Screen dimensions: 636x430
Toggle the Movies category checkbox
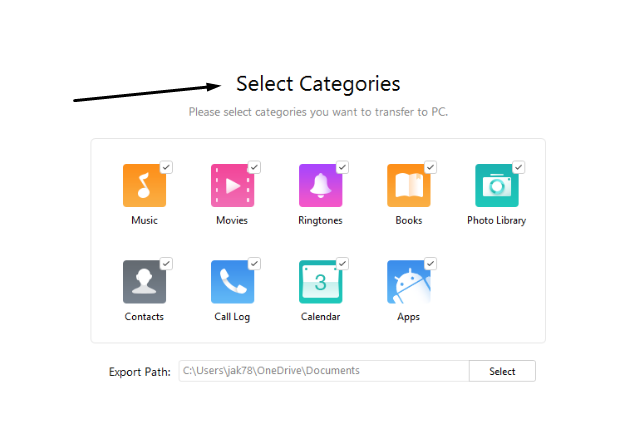coord(254,167)
